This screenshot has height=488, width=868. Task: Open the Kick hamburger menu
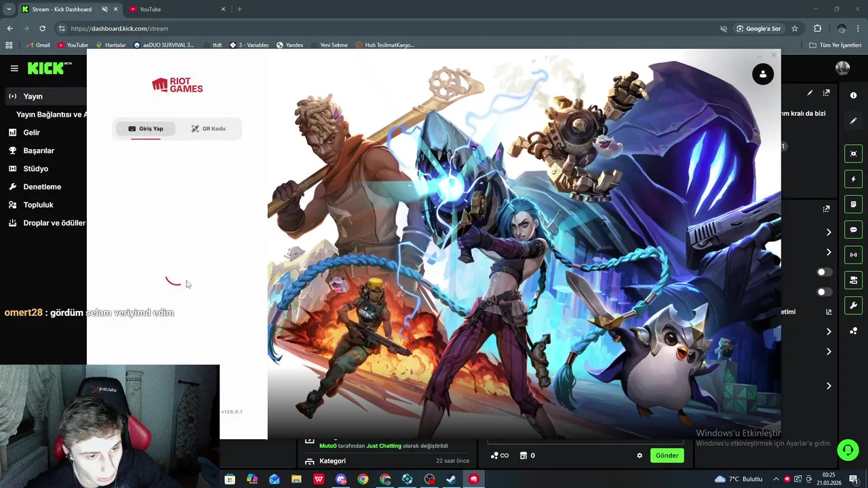(x=14, y=68)
